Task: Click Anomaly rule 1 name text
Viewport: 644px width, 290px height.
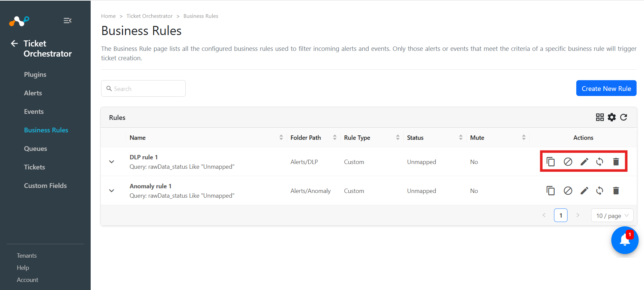Action: point(150,186)
